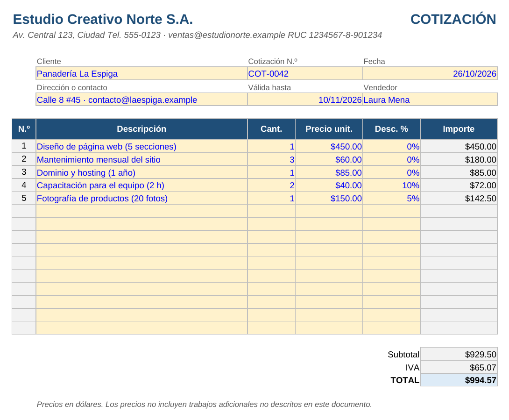Select 'Capacitación para el equipo (2 h)' cell

141,185
